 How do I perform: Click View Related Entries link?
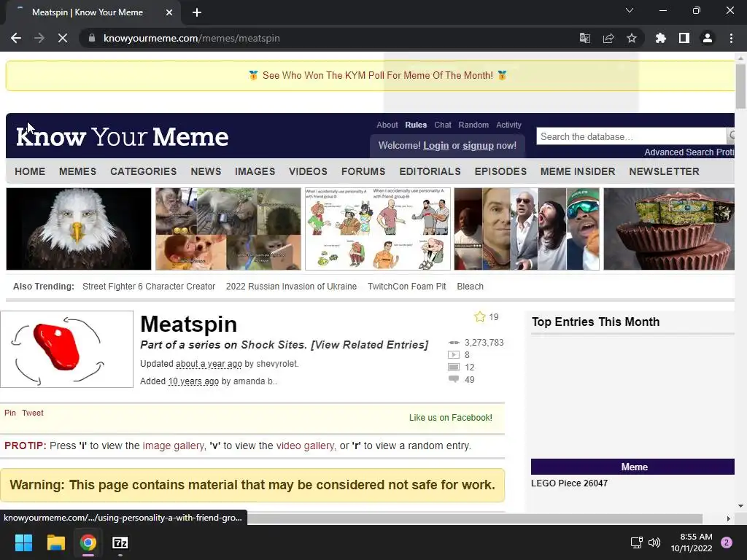(x=370, y=345)
